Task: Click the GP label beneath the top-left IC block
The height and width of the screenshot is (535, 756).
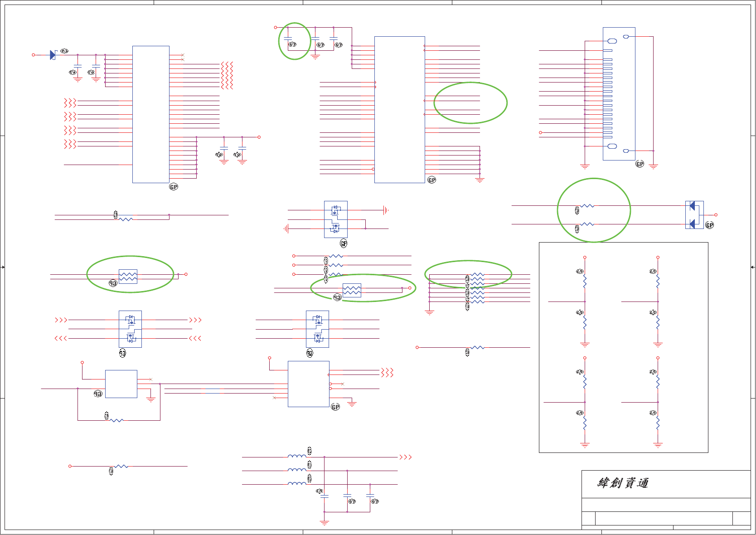Action: (x=174, y=187)
